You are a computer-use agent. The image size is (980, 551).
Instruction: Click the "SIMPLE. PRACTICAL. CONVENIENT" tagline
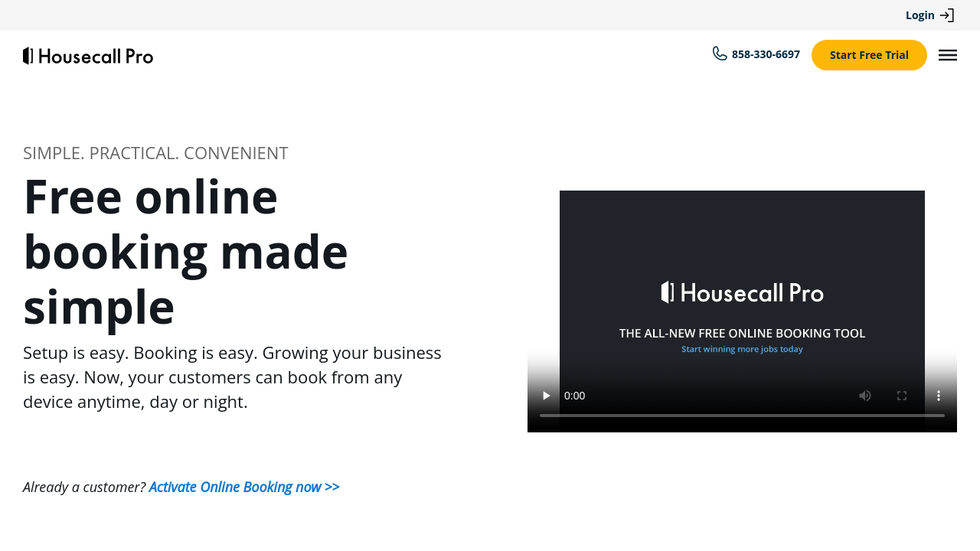click(x=155, y=153)
